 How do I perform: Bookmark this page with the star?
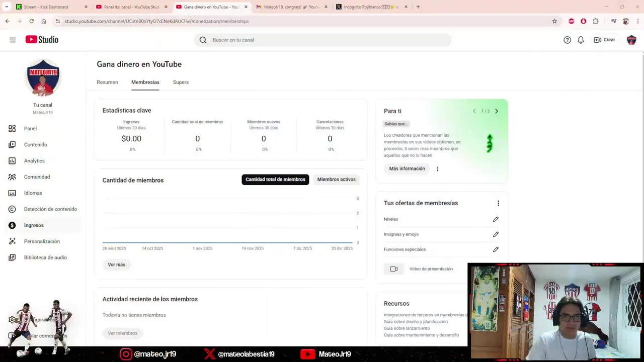[x=554, y=21]
